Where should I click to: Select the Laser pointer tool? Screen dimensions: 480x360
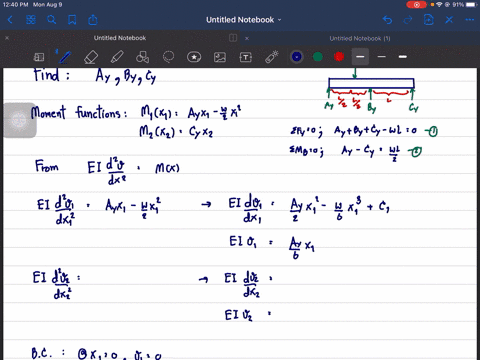(272, 57)
